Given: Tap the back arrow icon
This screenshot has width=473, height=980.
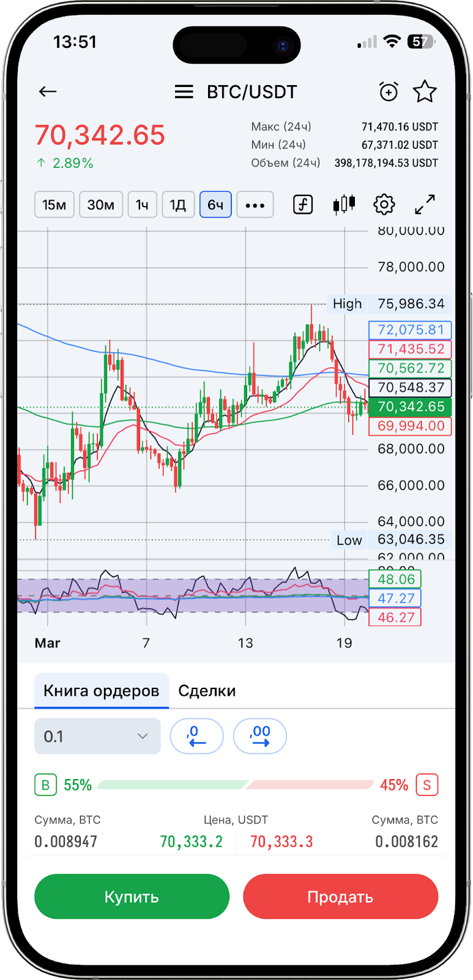Looking at the screenshot, I should (48, 92).
